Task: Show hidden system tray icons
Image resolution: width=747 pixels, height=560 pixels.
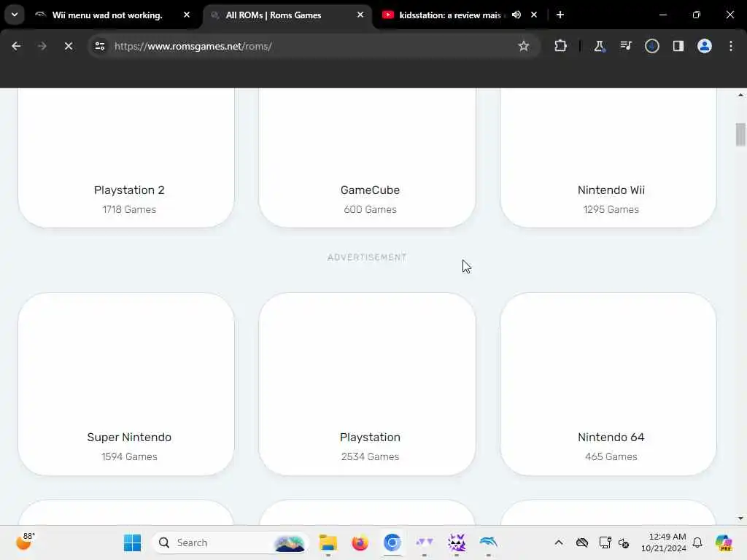Action: coord(559,542)
